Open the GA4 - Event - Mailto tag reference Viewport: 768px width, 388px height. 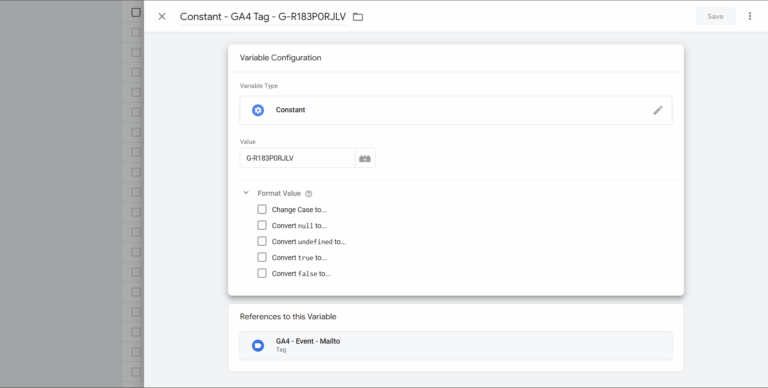(456, 345)
